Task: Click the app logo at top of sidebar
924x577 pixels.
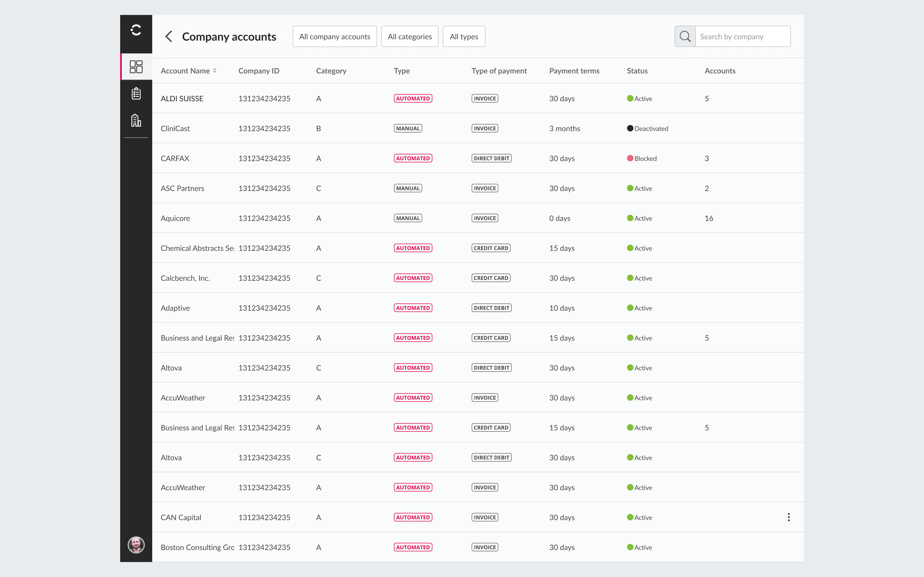Action: click(x=136, y=30)
